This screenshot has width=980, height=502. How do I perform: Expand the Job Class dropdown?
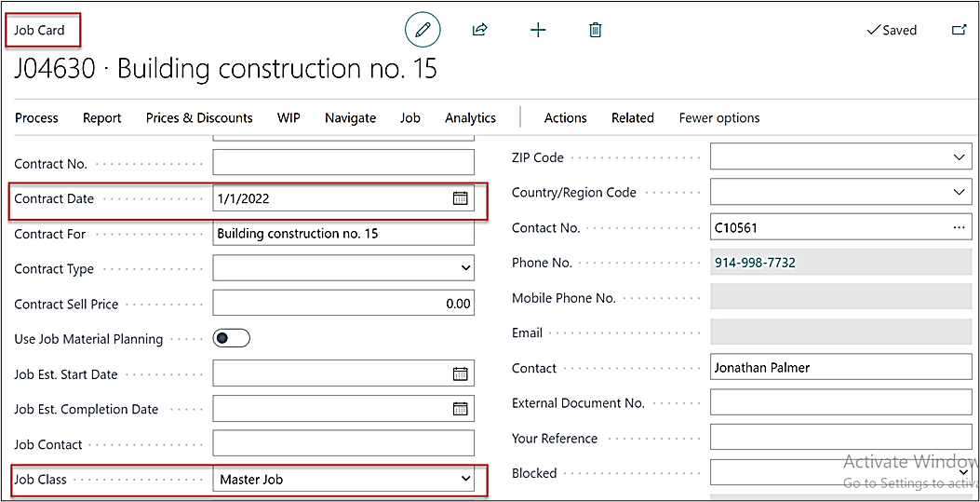(x=466, y=480)
